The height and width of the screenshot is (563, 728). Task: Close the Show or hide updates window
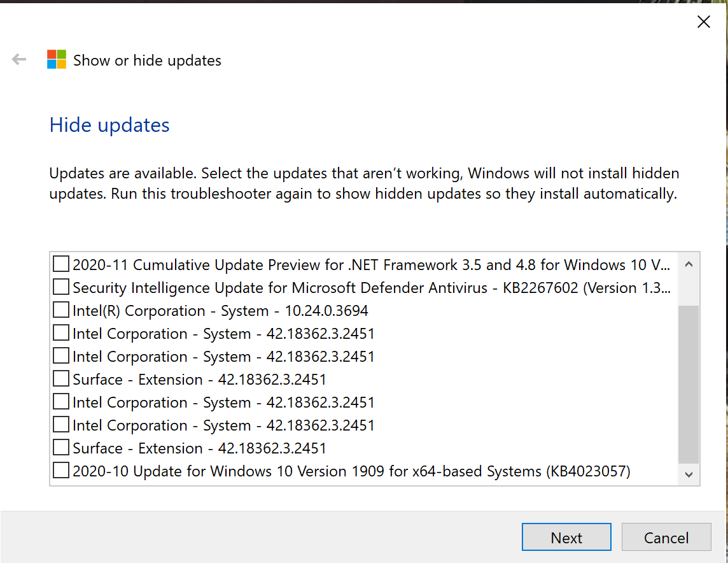[703, 22]
